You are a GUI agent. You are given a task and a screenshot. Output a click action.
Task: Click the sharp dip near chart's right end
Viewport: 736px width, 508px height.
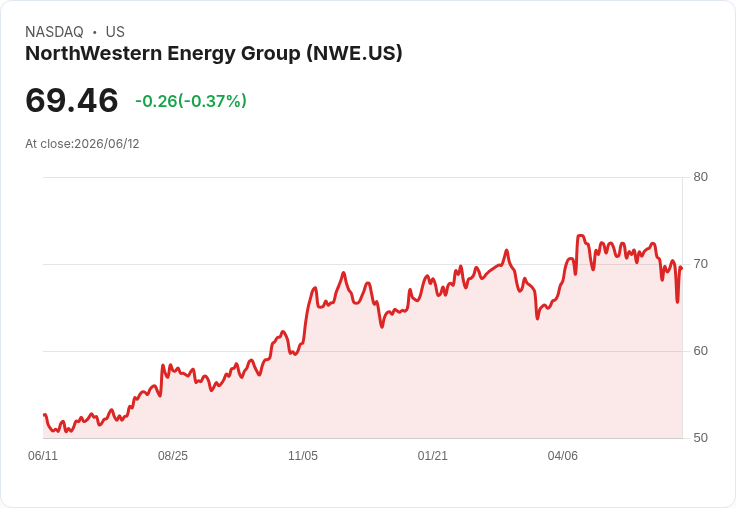677,301
